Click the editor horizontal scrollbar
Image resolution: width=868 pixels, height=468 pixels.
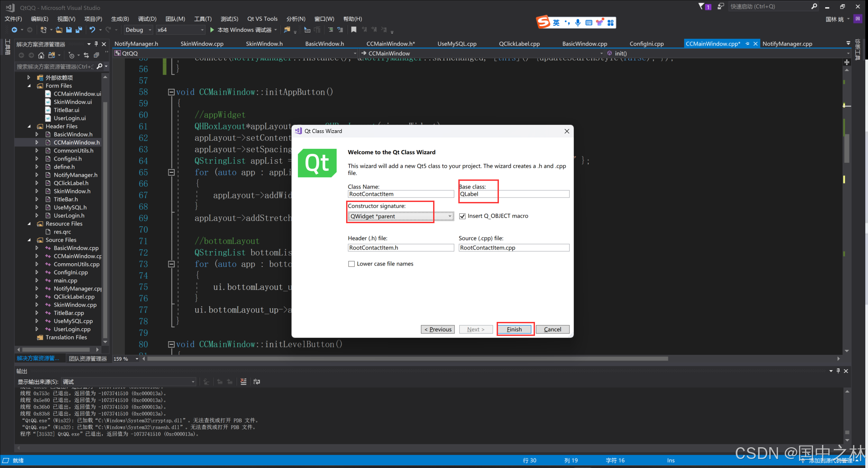click(x=406, y=359)
